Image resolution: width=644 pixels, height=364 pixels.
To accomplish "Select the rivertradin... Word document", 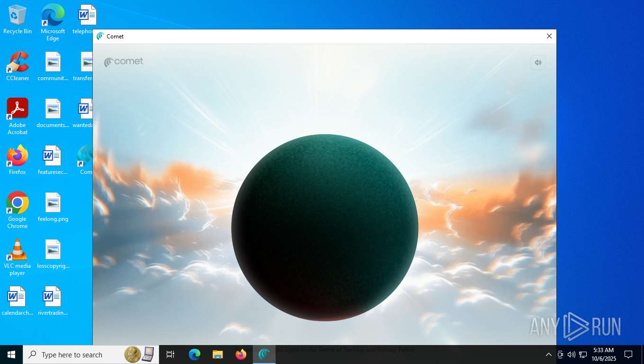I will (x=53, y=301).
